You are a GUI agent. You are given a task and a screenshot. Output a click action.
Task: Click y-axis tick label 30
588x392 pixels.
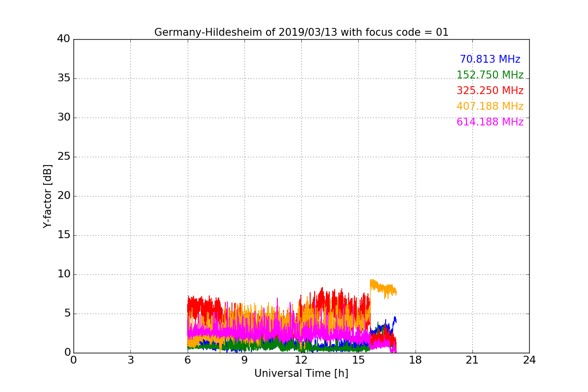click(64, 118)
